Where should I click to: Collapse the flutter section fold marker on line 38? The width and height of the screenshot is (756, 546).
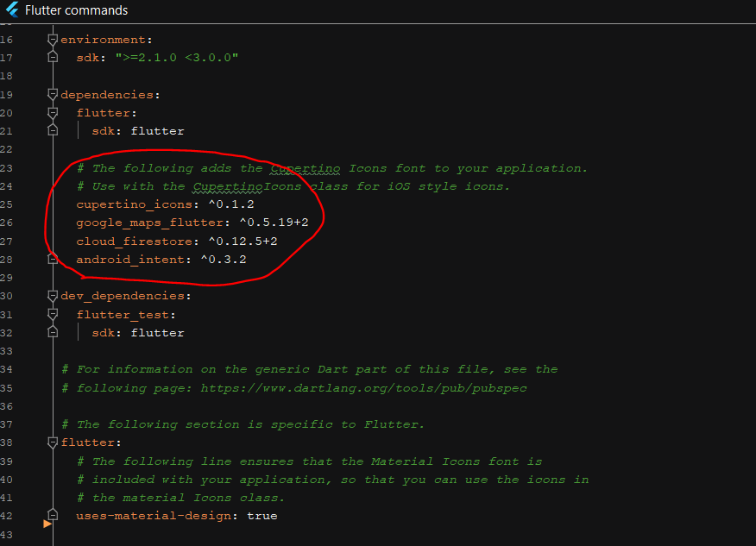coord(53,442)
